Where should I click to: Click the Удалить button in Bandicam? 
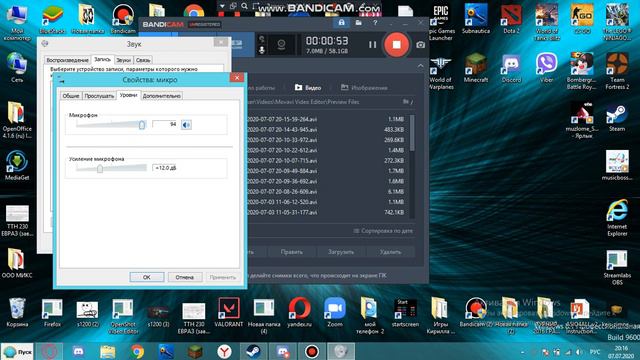[x=390, y=252]
